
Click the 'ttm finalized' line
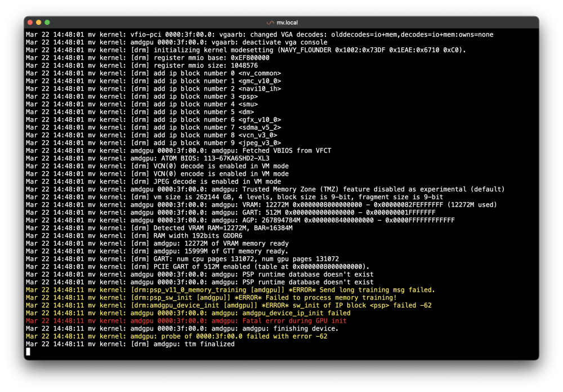(131, 344)
